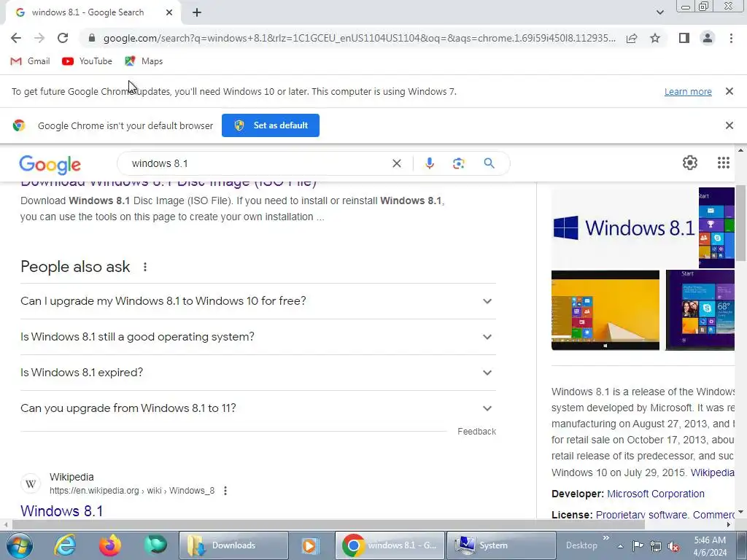Screen dimensions: 747x560
Task: Expand "Can I upgrade my Windows 8.1 to Windows 10 for free?"
Action: coord(258,301)
